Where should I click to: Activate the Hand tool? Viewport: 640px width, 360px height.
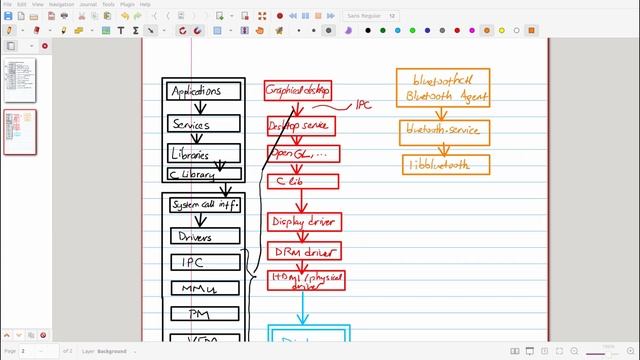(260, 30)
